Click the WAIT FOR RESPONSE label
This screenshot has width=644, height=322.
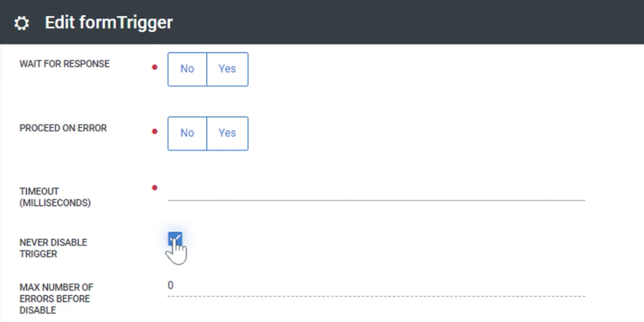pos(65,64)
